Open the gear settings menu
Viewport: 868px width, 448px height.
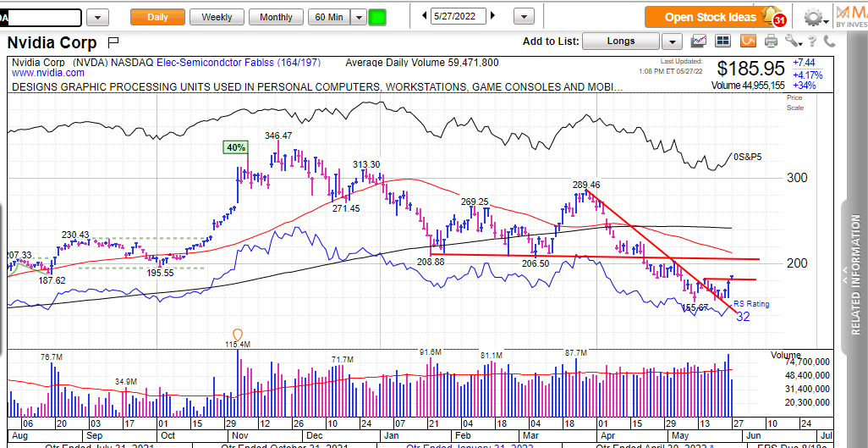click(815, 18)
